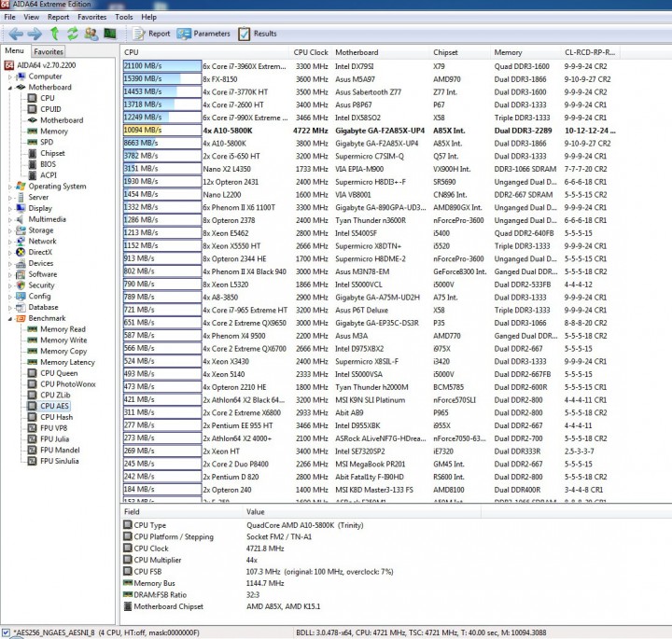
Task: Collapse the Motherboard tree node
Action: pos(10,88)
